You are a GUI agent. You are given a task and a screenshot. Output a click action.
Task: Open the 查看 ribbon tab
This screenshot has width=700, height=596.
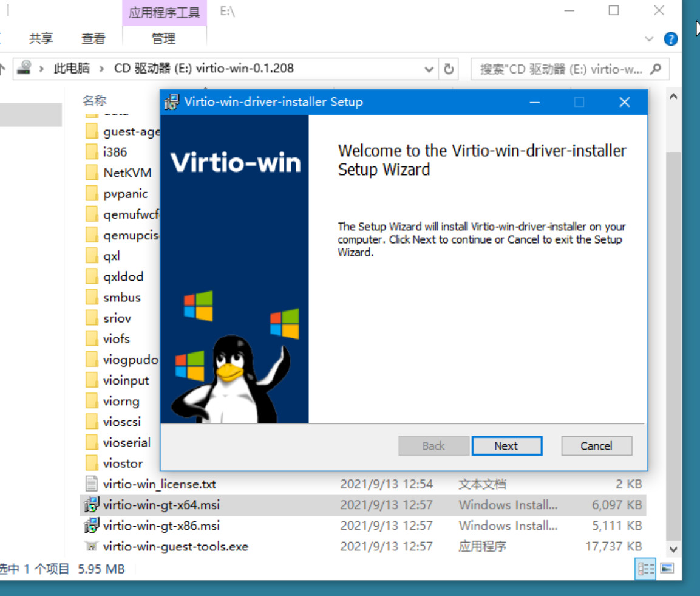[93, 38]
